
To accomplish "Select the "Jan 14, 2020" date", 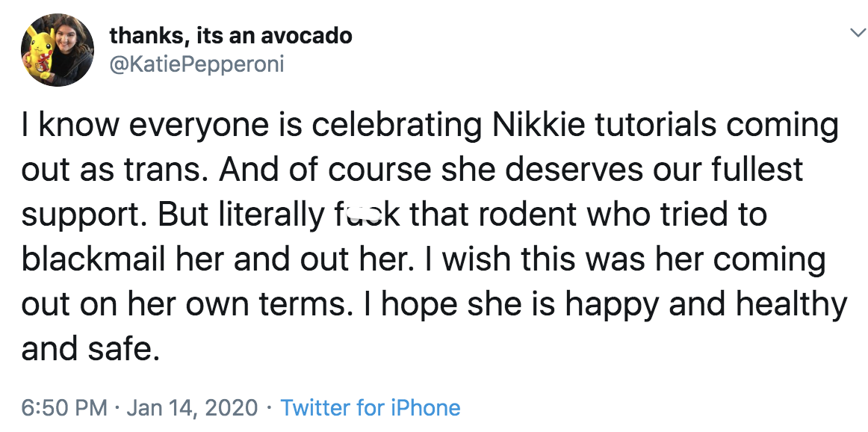I will coord(193,407).
